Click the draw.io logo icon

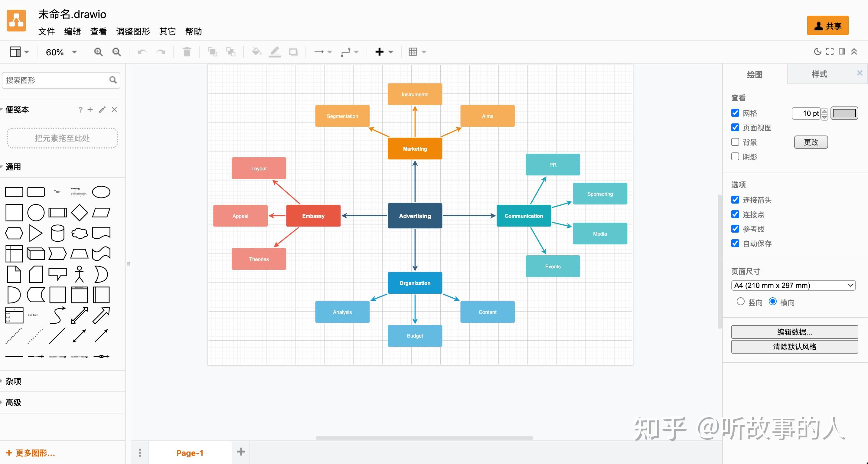coord(16,21)
